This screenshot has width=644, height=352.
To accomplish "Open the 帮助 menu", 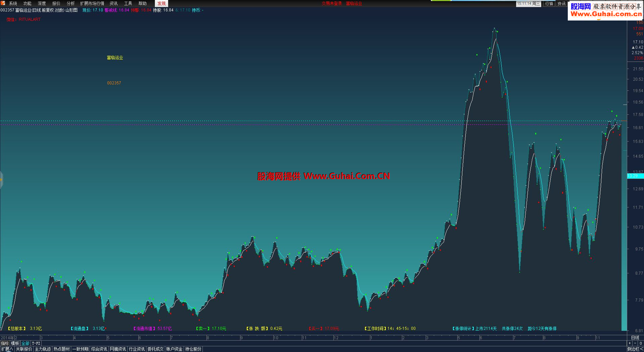I will coord(143,3).
